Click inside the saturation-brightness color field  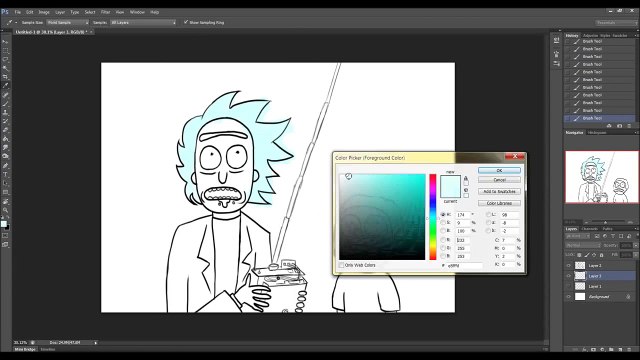[382, 217]
